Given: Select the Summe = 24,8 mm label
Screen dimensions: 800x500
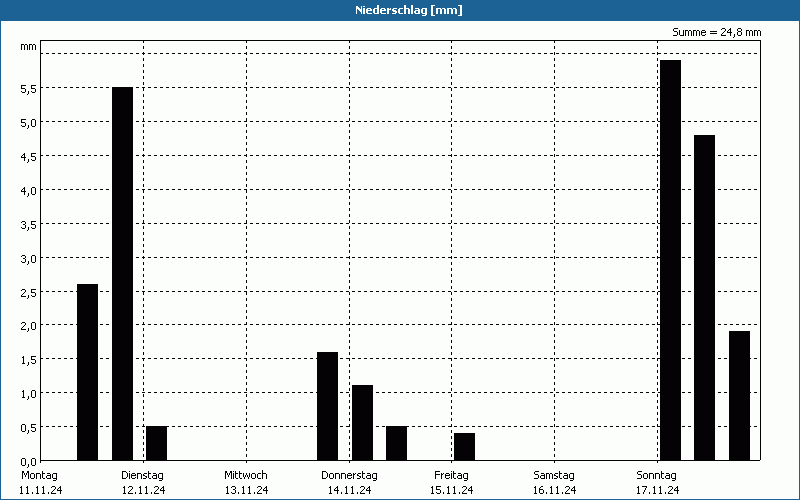Looking at the screenshot, I should tap(716, 32).
